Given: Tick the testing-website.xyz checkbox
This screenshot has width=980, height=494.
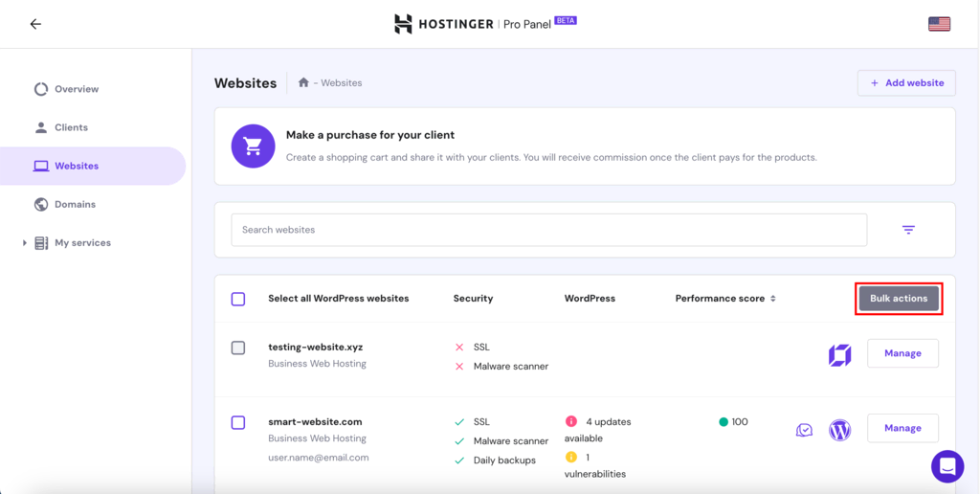Looking at the screenshot, I should (238, 348).
